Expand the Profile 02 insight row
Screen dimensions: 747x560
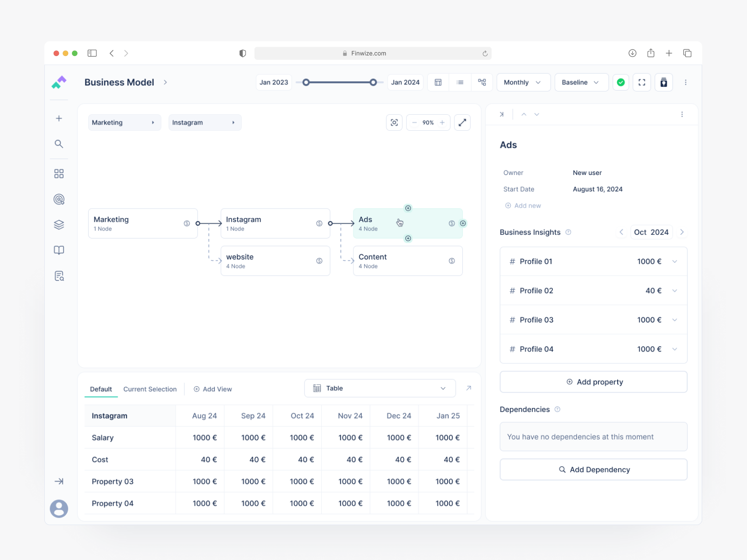(674, 290)
